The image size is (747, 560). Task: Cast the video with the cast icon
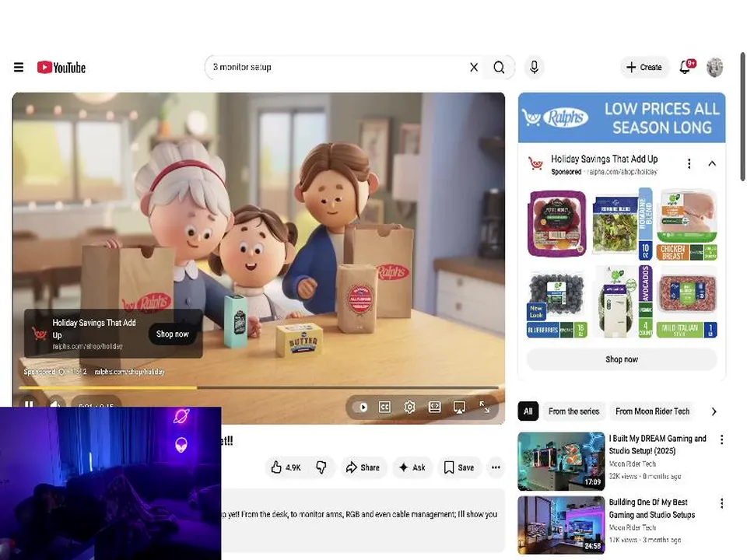coord(459,407)
